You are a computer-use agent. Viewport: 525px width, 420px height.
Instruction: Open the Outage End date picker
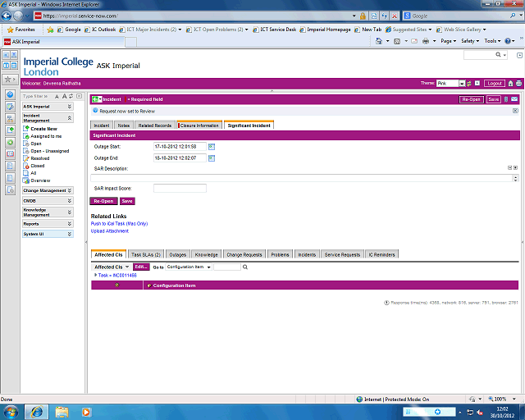tap(211, 157)
